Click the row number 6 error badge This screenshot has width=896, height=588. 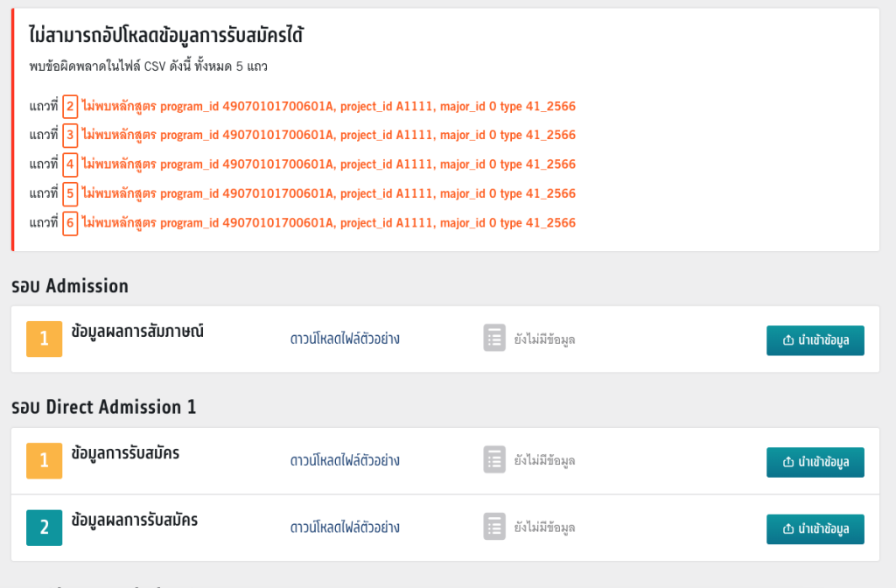[x=70, y=223]
